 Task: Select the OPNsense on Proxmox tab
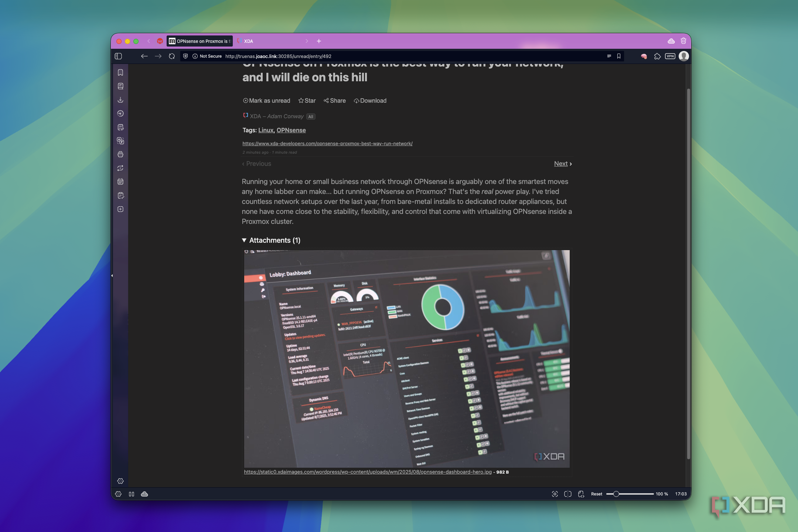pyautogui.click(x=200, y=41)
